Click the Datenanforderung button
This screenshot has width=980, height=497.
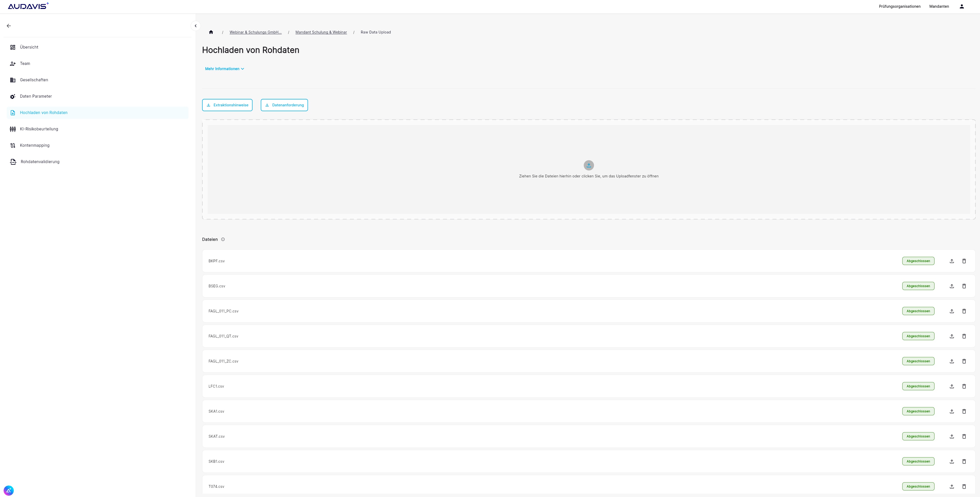click(284, 105)
